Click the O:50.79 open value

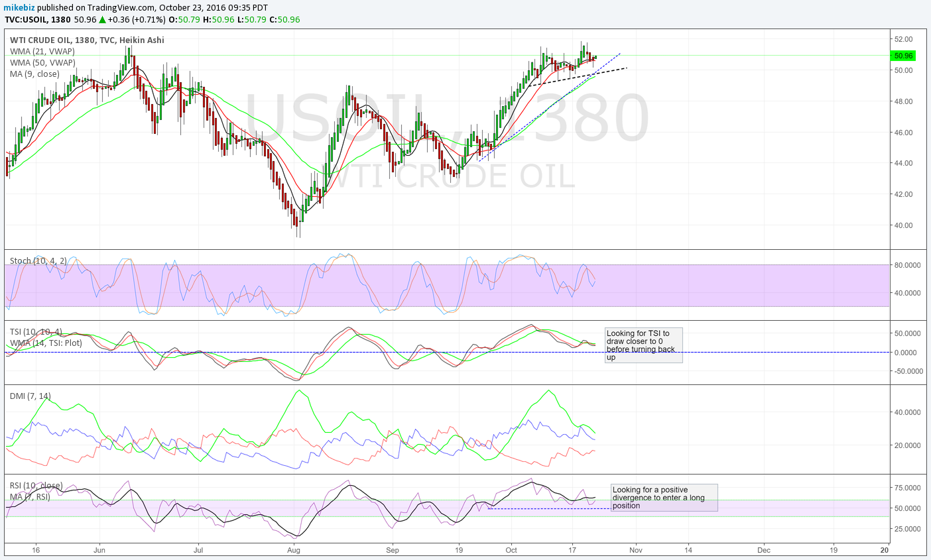[184, 19]
